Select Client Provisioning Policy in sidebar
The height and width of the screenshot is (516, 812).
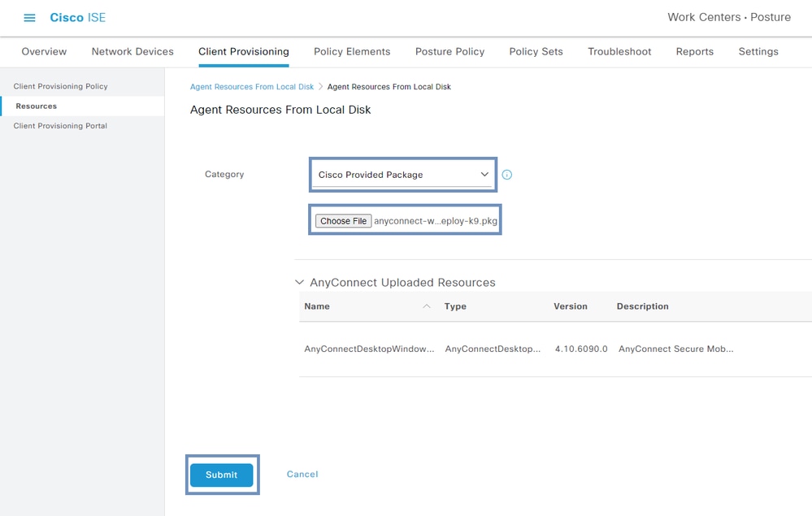point(61,86)
